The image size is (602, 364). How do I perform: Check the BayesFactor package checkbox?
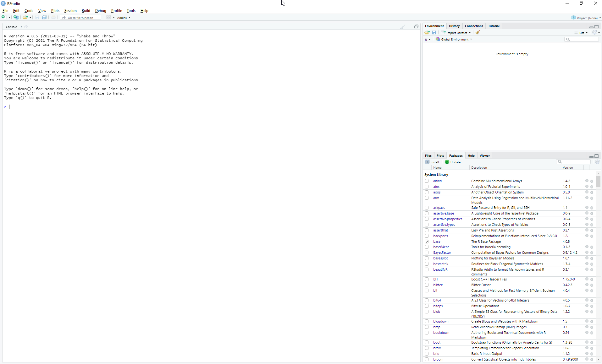[x=427, y=253]
